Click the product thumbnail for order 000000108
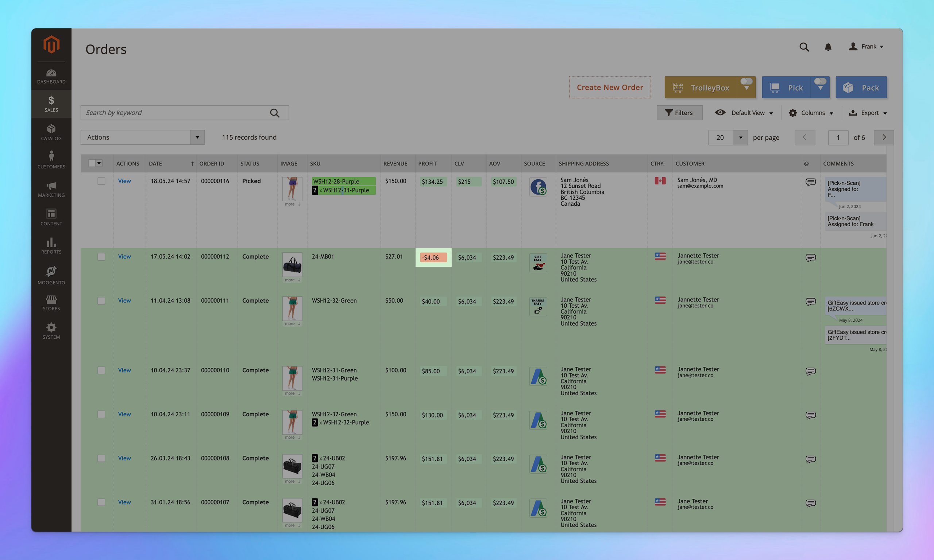934x560 pixels. [292, 466]
